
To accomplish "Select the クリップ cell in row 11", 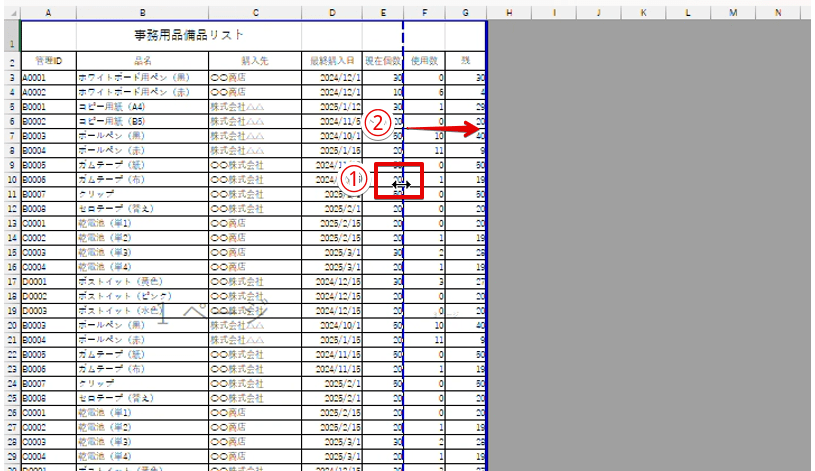I will pyautogui.click(x=142, y=193).
